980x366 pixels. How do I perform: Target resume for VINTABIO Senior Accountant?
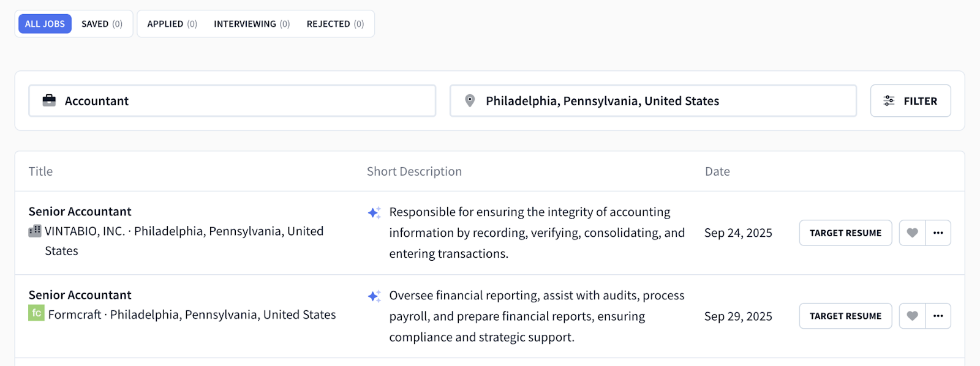click(x=845, y=233)
